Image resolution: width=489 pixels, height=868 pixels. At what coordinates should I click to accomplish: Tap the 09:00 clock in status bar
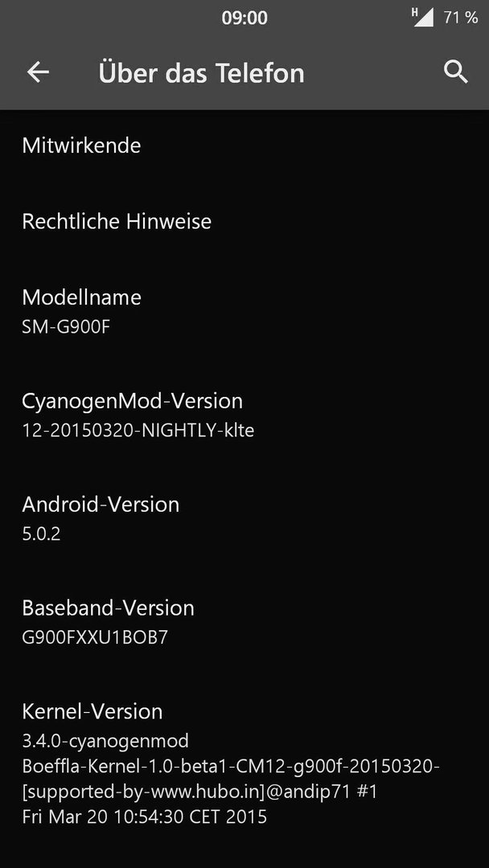(x=244, y=18)
